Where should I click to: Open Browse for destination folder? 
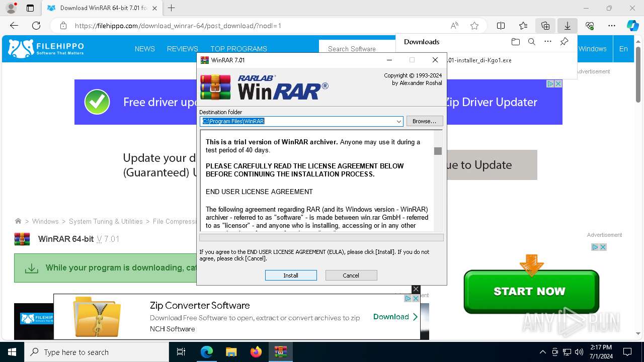click(x=425, y=121)
